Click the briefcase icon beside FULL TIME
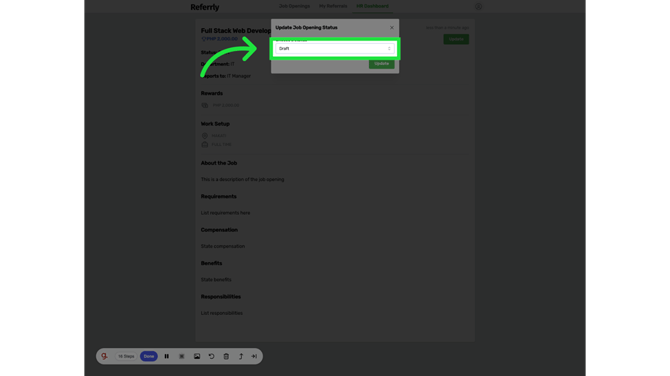Screen dimensions: 670x376 [x=205, y=144]
